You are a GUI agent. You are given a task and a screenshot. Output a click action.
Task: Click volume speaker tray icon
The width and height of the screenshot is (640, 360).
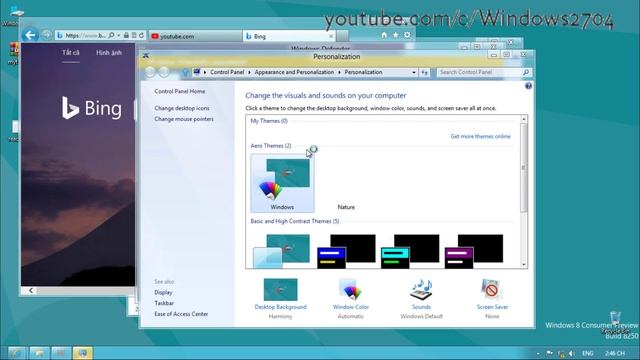coord(572,353)
